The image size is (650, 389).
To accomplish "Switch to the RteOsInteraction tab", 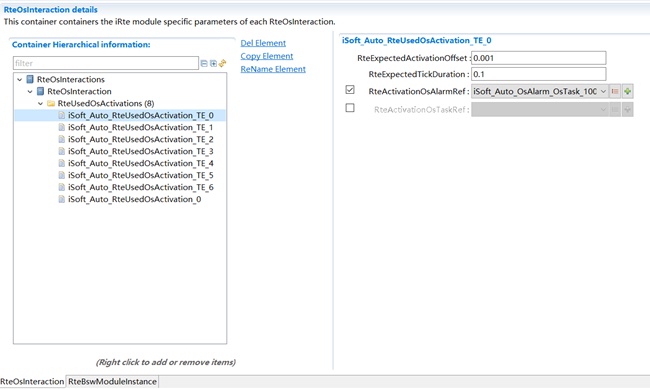I will tap(32, 382).
